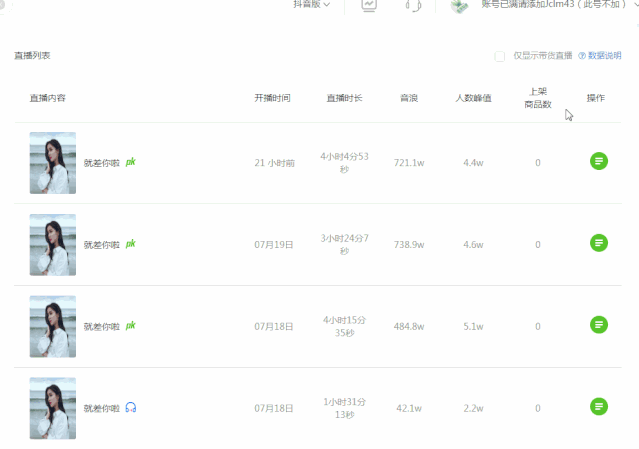Click the 5.1w peak viewers value

pos(473,327)
